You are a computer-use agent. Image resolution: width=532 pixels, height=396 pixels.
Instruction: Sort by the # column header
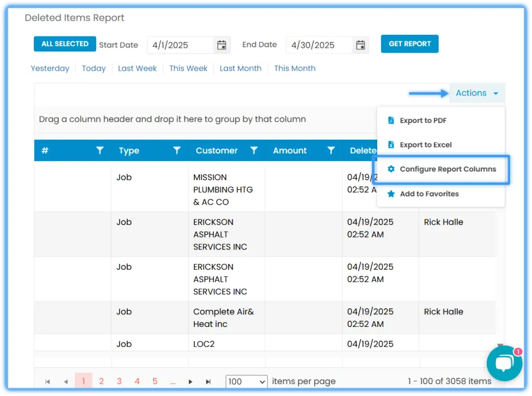click(45, 150)
